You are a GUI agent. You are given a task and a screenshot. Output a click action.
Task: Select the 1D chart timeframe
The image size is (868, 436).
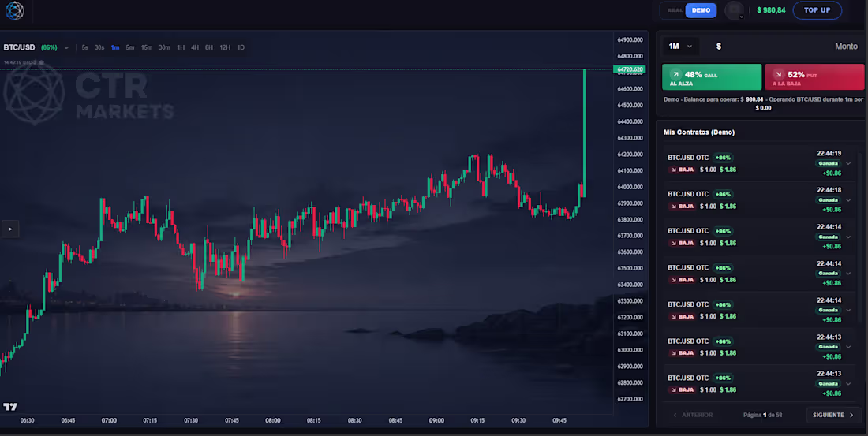241,47
